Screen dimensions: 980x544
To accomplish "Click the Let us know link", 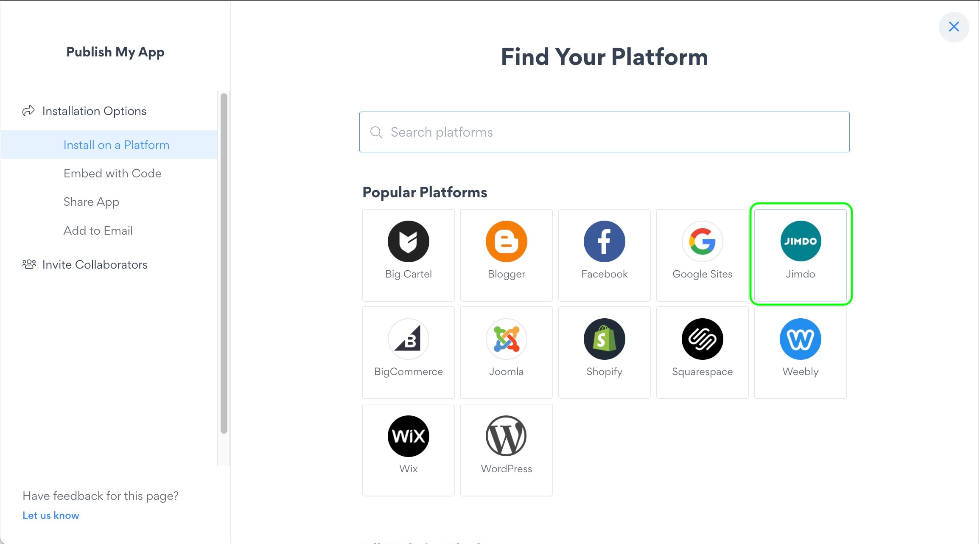I will [x=51, y=515].
